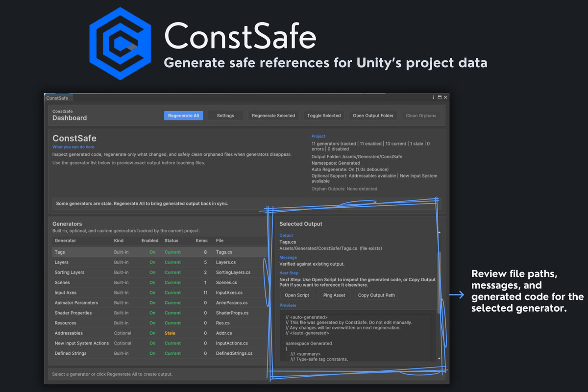Viewport: 588px width, 392px height.
Task: Select the ConstSafe window tab
Action: (x=57, y=98)
